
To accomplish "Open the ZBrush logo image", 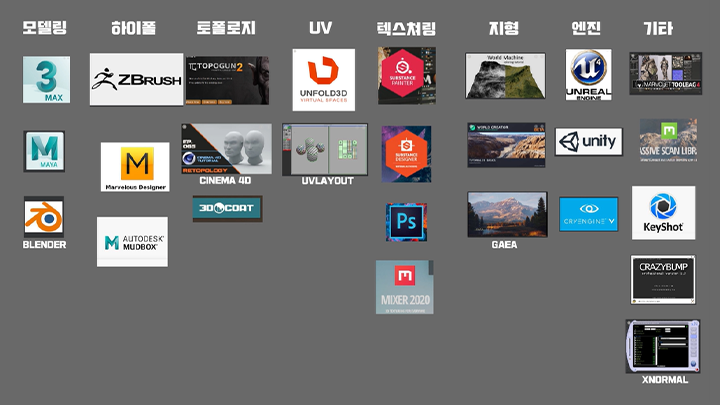I will (136, 79).
